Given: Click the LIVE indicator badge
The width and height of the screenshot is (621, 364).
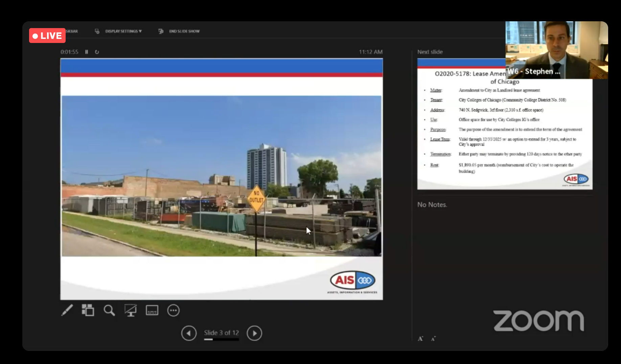Looking at the screenshot, I should coord(47,36).
